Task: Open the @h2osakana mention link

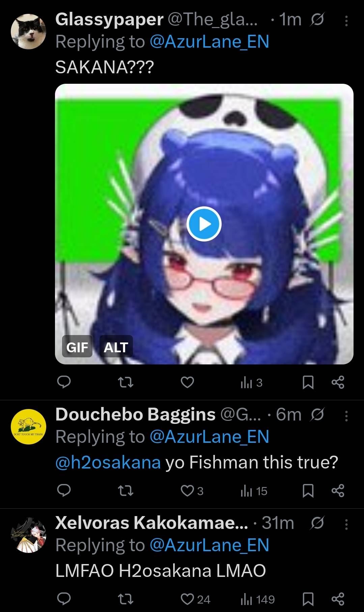Action: 108,462
